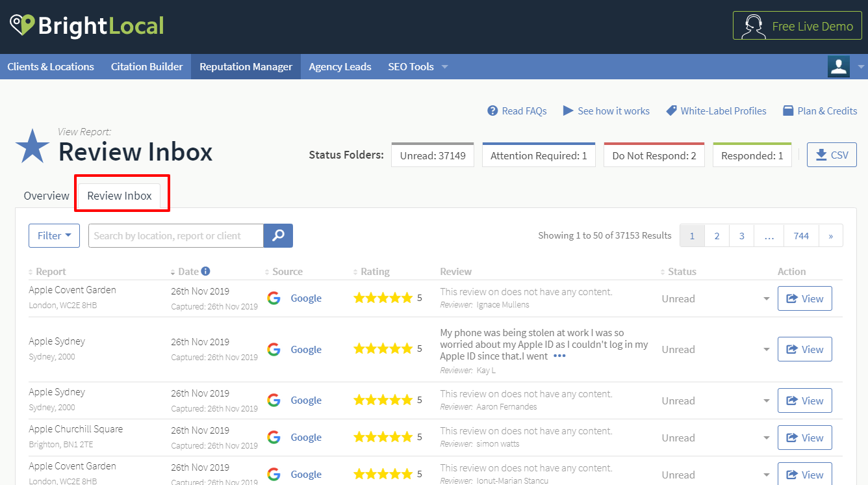Click the BrightLocal logo

pos(86,26)
